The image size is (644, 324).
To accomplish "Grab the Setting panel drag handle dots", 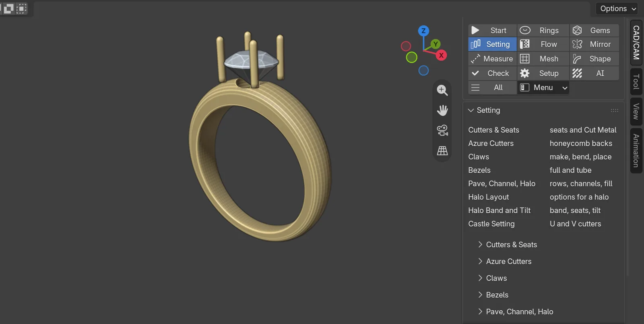I will coord(614,110).
